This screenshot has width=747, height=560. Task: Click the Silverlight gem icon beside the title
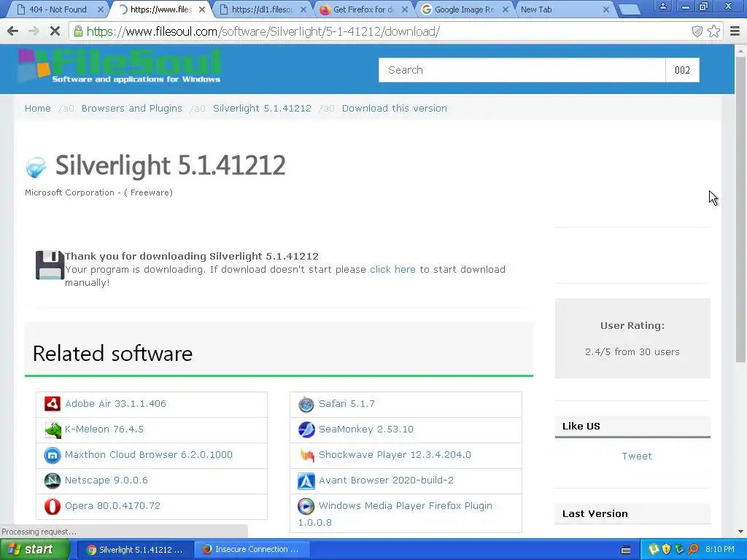pos(36,167)
